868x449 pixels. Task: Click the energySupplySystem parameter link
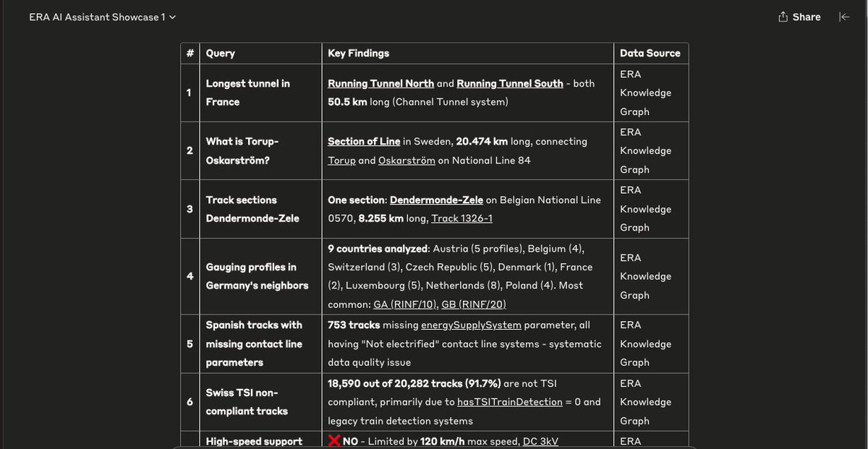[471, 325]
